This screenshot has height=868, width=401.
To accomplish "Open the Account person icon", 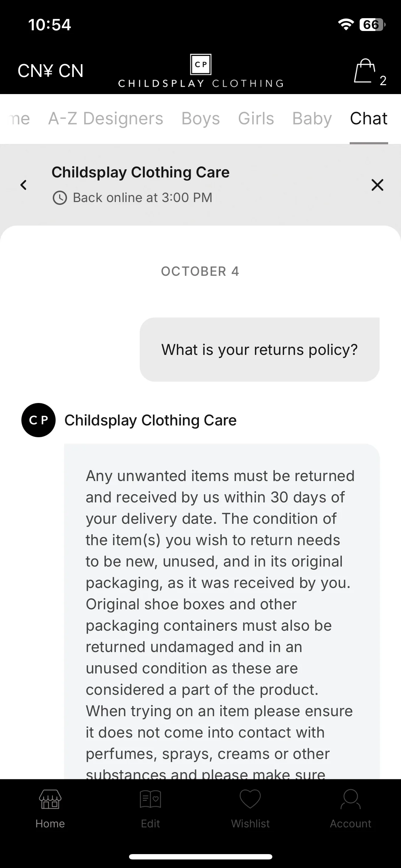I will pos(351,799).
